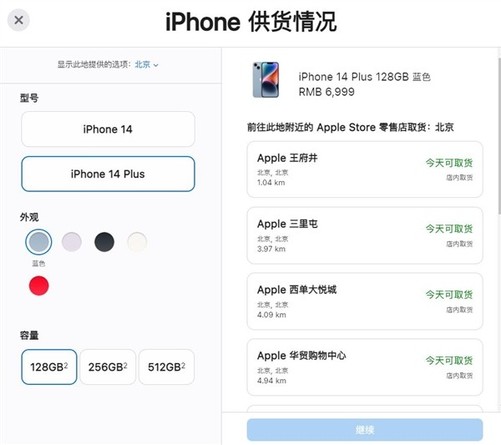Pick Apple 王府井 store for pickup
The height and width of the screenshot is (445, 501).
(365, 169)
